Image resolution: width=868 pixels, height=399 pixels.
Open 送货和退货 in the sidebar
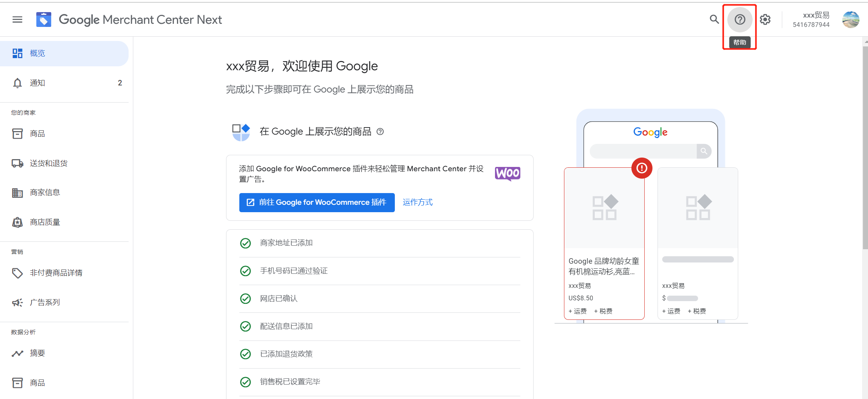coord(64,163)
